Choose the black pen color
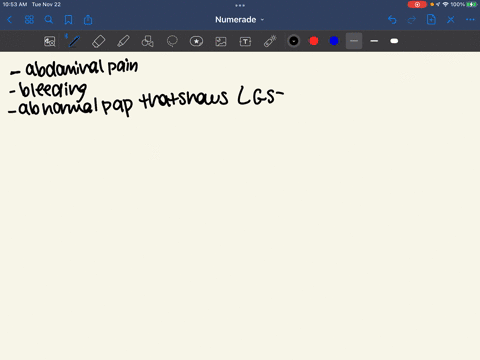The image size is (480, 360). coord(294,41)
